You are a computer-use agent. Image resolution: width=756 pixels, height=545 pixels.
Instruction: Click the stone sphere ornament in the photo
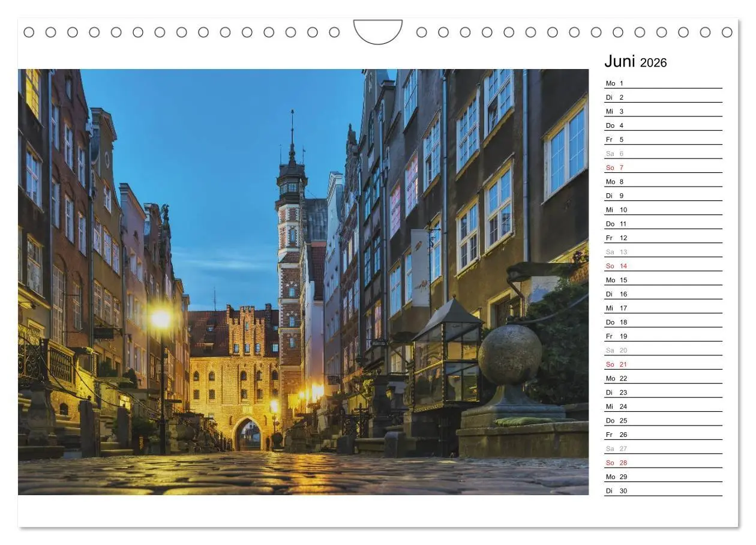click(511, 354)
